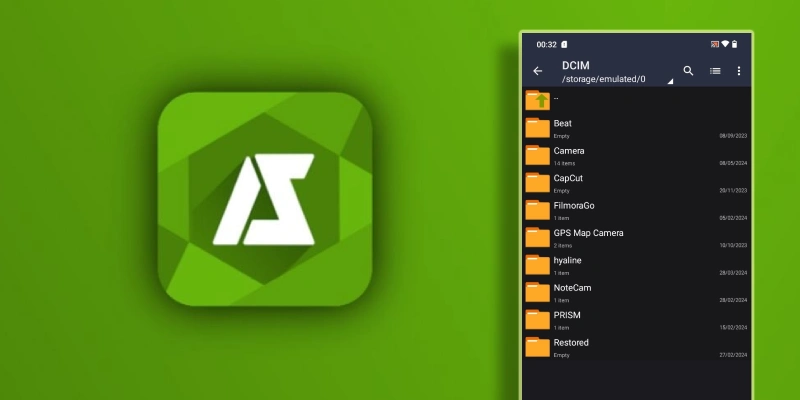Select the FilmoraGo folder name
800x400 pixels.
574,206
